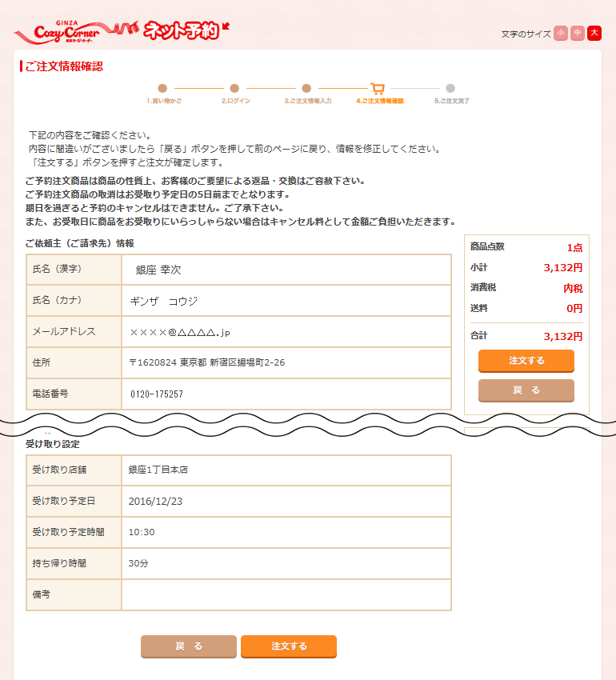Click the empty 備考 remarks cell
This screenshot has height=680, width=616.
[286, 595]
